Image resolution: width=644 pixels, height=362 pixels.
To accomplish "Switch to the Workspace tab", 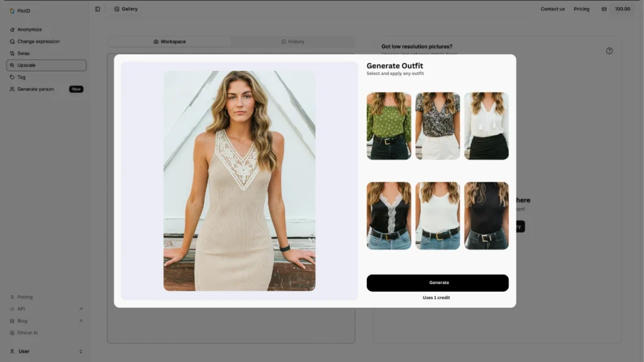I will [172, 41].
